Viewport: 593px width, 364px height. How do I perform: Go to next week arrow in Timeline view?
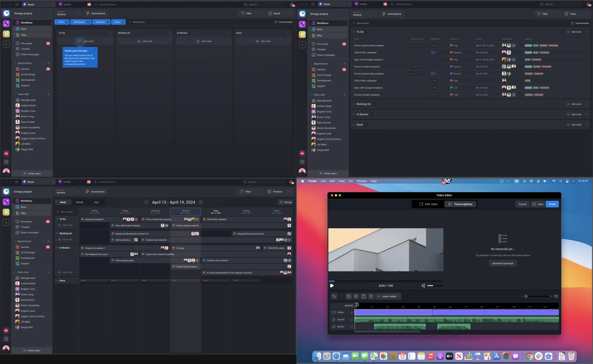click(x=201, y=202)
